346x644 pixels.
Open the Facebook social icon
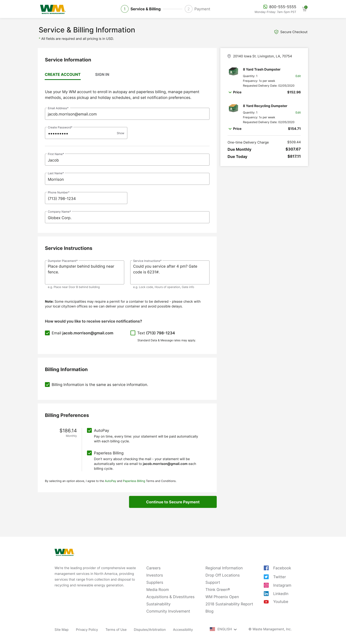click(266, 568)
